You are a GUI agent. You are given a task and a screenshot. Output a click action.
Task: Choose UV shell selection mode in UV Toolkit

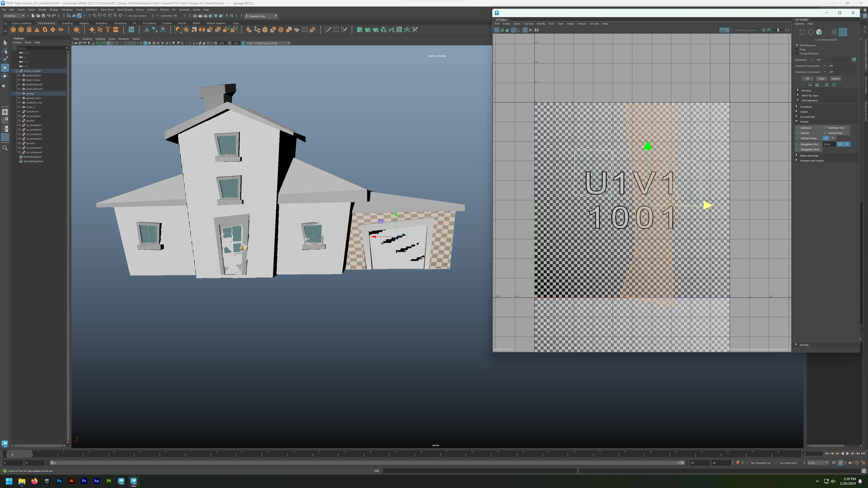pyautogui.click(x=843, y=32)
